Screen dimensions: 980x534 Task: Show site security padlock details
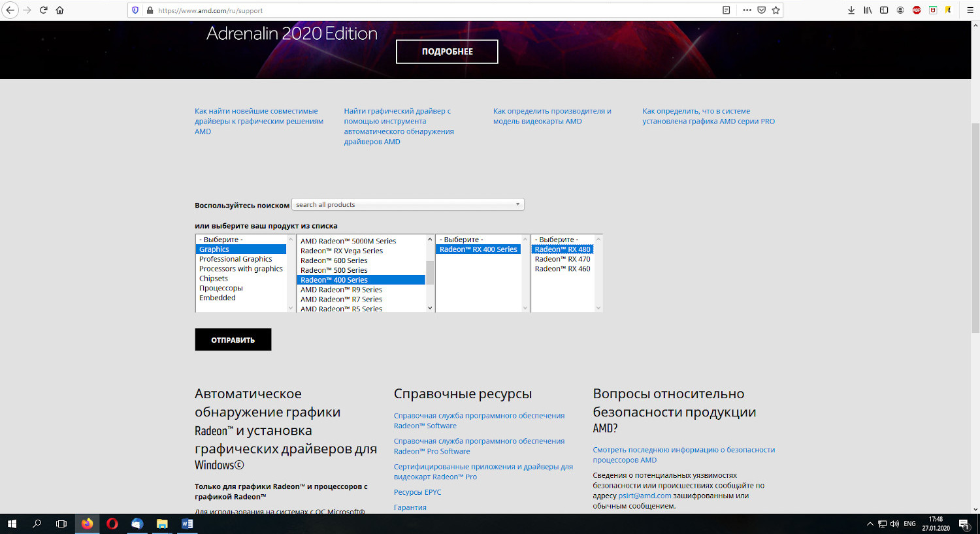(150, 10)
